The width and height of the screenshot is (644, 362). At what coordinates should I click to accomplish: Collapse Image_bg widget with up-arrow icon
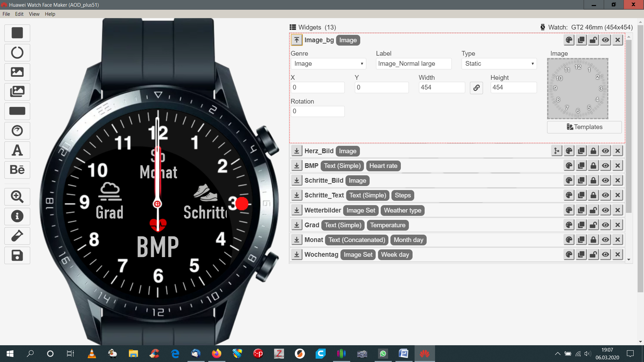(297, 40)
